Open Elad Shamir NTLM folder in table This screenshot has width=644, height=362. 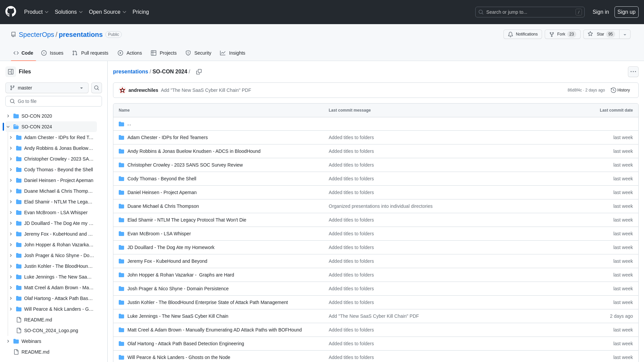(187, 220)
